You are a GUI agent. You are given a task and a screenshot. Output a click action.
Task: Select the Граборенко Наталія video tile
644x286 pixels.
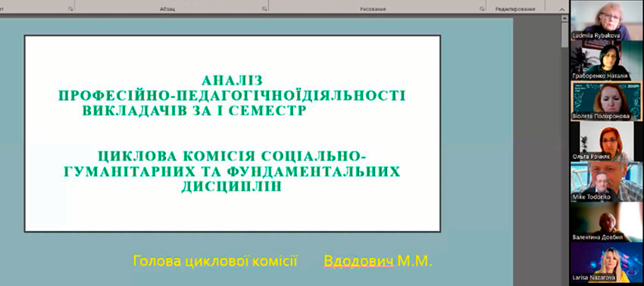click(x=607, y=60)
